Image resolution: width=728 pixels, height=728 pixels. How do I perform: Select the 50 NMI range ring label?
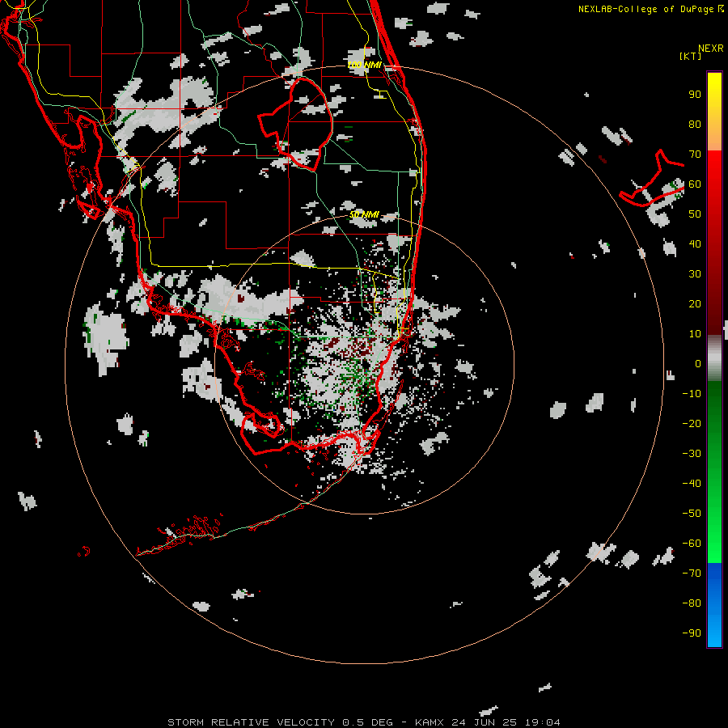coord(364,214)
